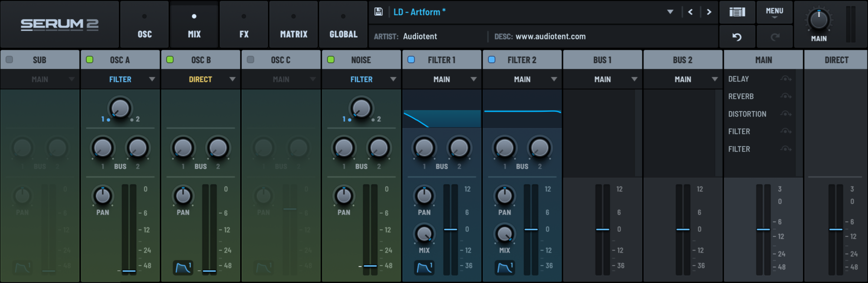
Task: Click OSC A bus 1 send knob
Action: 103,148
